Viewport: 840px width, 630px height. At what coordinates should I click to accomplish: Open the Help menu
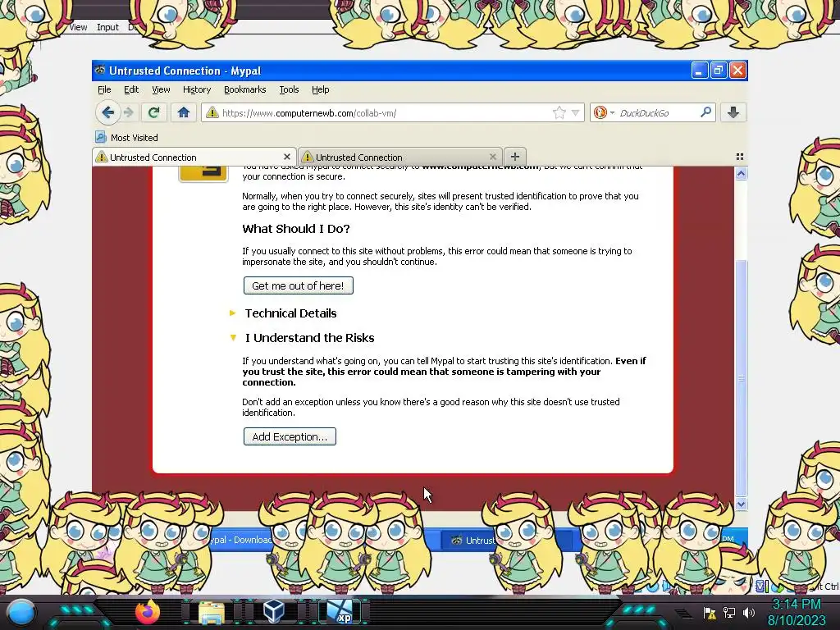coord(321,89)
